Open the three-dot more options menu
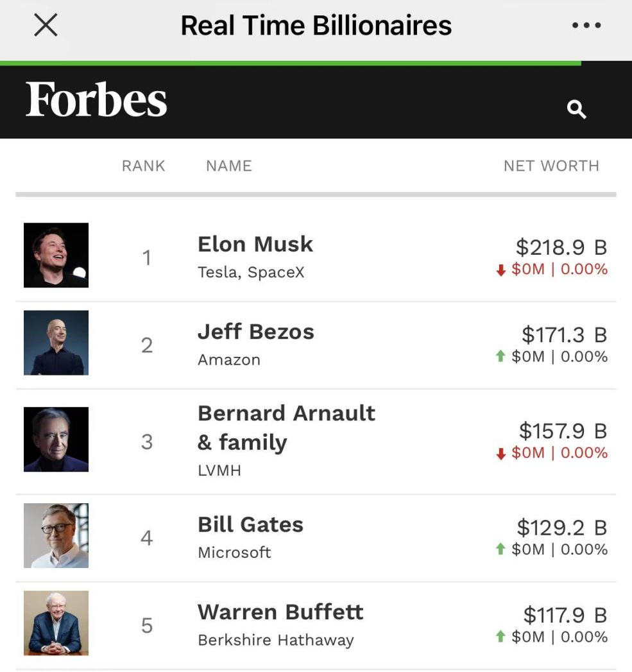 pos(586,26)
